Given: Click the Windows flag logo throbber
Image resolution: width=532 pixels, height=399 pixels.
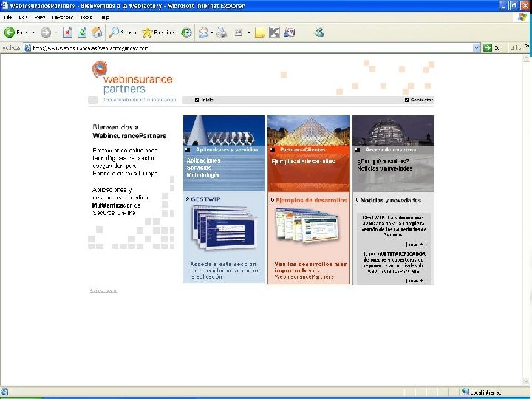Looking at the screenshot, I should (522, 17).
